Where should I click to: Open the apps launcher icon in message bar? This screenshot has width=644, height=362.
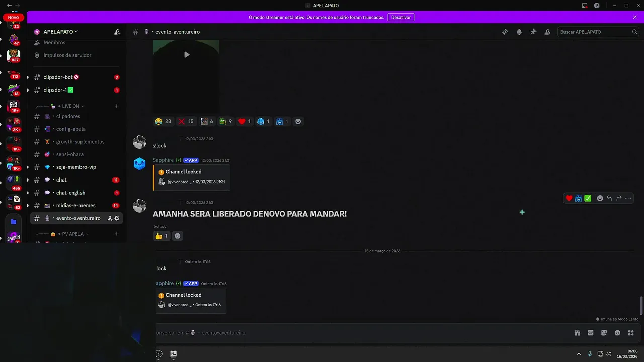pyautogui.click(x=631, y=333)
